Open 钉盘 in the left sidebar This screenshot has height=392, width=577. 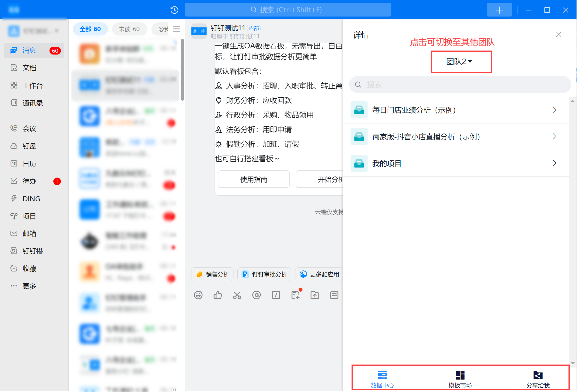[34, 146]
